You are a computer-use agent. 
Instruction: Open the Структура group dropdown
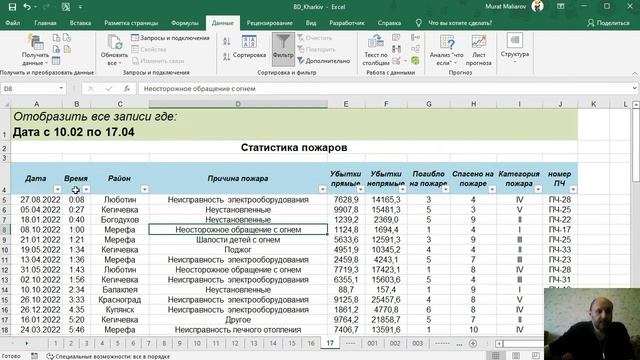click(x=515, y=49)
